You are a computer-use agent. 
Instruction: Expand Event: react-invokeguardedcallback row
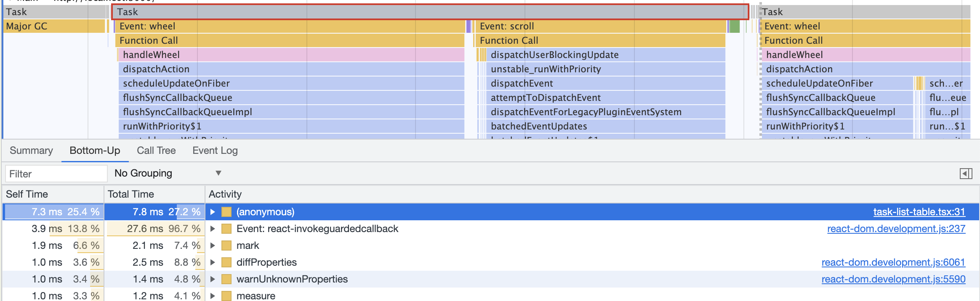click(213, 229)
